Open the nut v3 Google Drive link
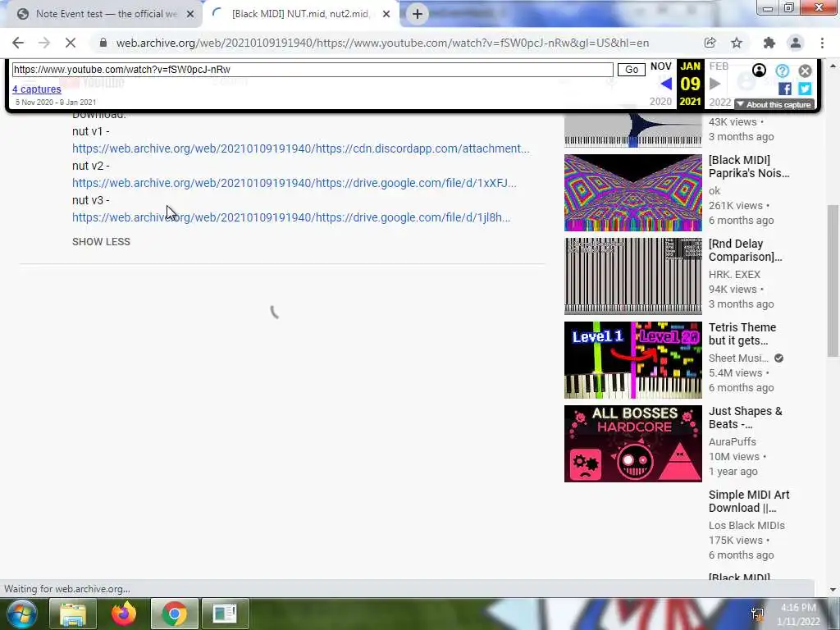840x630 pixels. click(291, 217)
